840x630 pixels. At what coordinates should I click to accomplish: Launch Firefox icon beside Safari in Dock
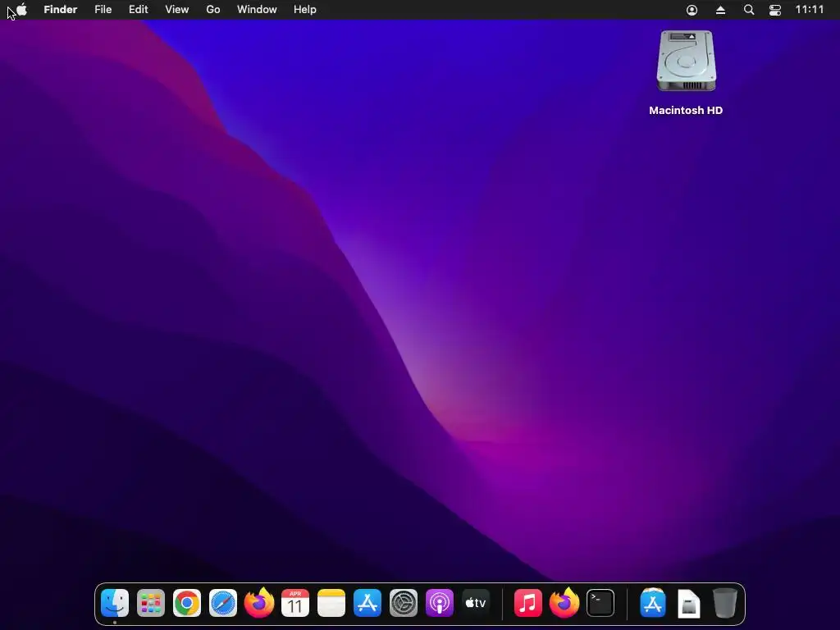(x=259, y=603)
